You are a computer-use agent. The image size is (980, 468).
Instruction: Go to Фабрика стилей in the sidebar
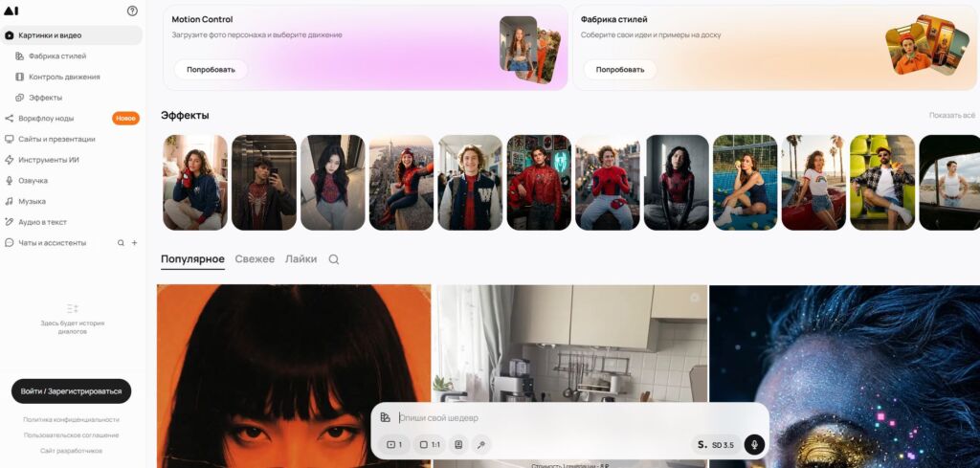[x=57, y=56]
